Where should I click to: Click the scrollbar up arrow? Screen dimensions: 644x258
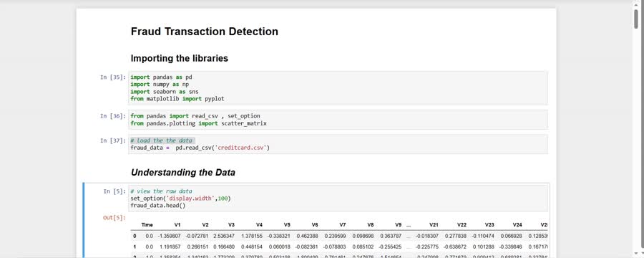(636, 4)
